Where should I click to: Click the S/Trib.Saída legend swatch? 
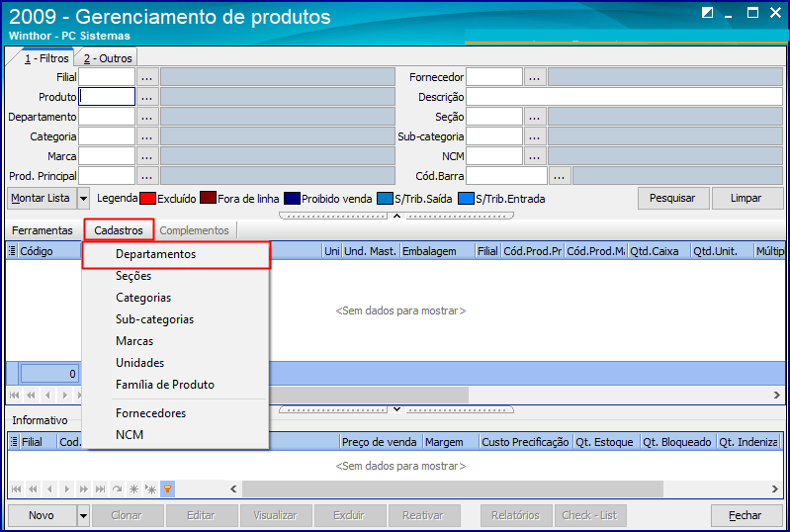coord(385,198)
